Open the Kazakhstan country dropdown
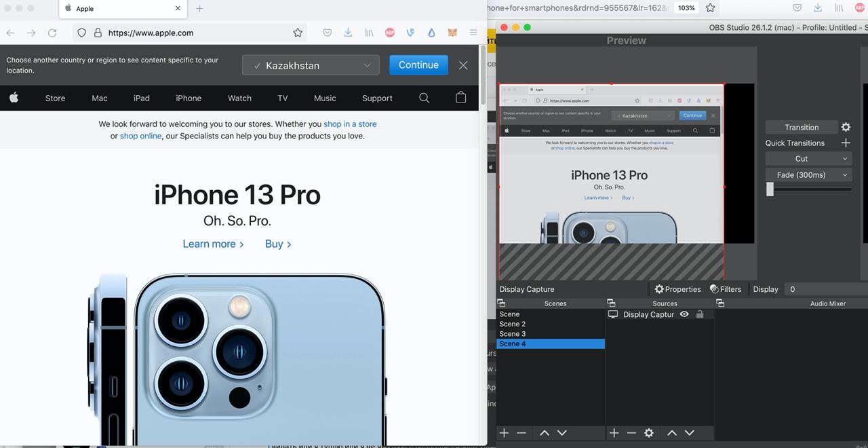This screenshot has width=868, height=448. pyautogui.click(x=311, y=65)
